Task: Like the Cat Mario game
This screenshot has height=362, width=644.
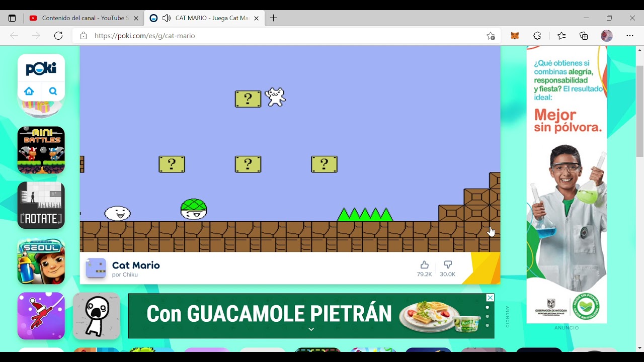Action: point(424,268)
